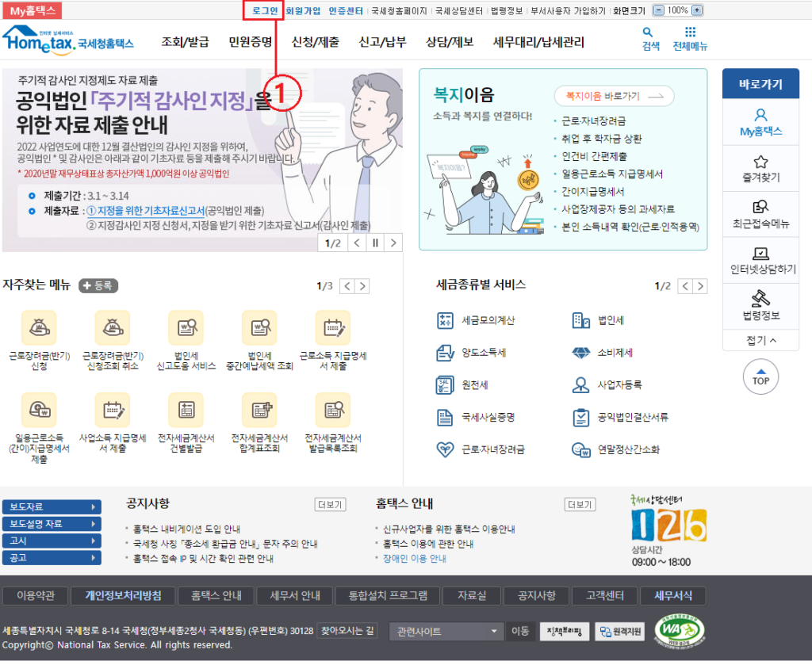Open 인터넷상담하기 laptop icon
812x665 pixels.
point(760,253)
